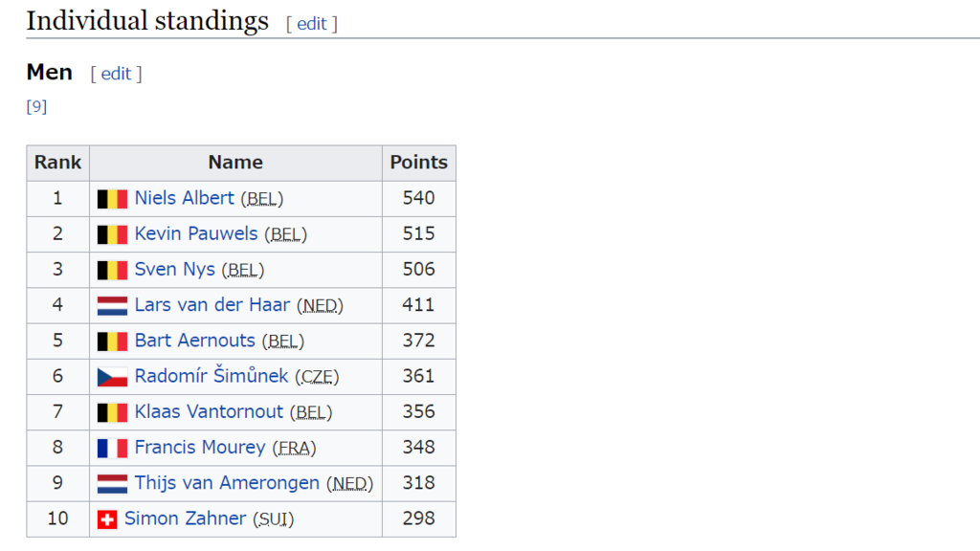This screenshot has height=551, width=980.
Task: Click the Belgian flag beside Sven Nys
Action: click(x=113, y=271)
